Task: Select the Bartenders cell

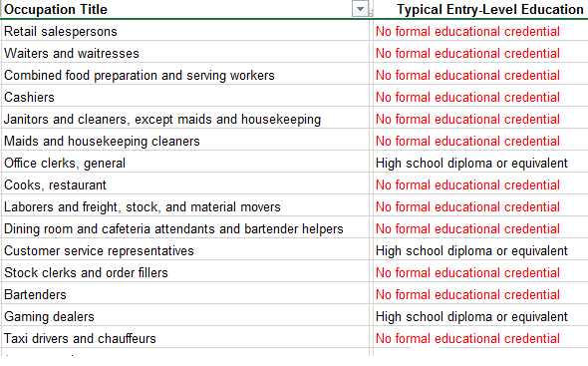Action: pyautogui.click(x=185, y=294)
